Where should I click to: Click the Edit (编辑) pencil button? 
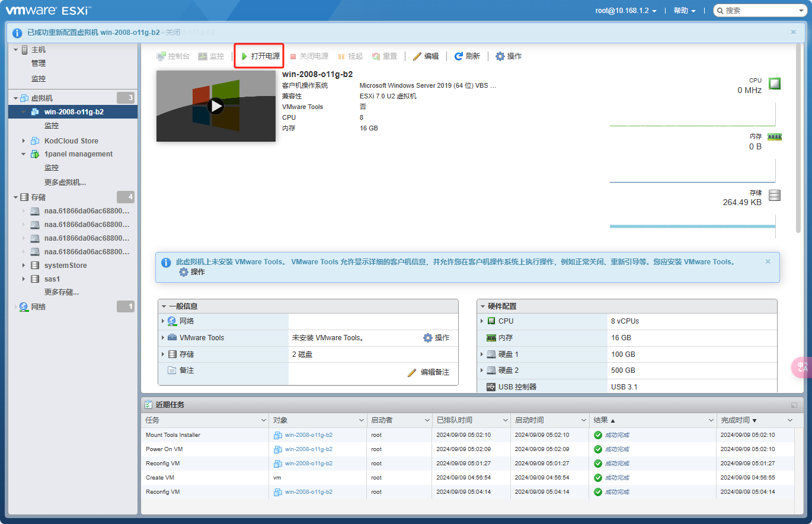click(426, 56)
